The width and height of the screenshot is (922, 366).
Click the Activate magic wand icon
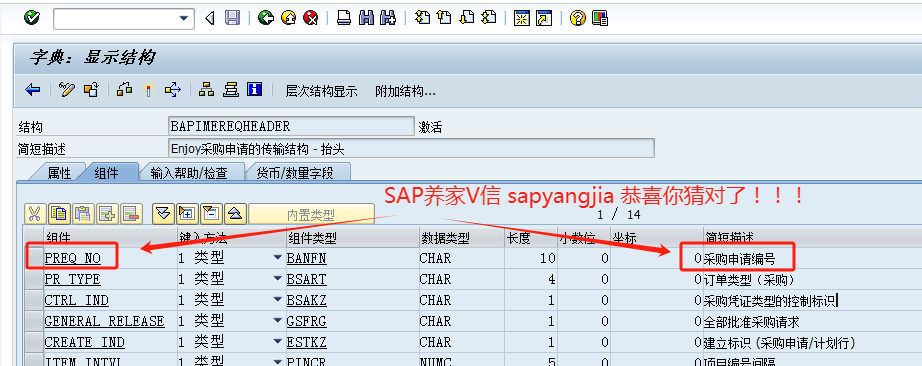pyautogui.click(x=148, y=90)
